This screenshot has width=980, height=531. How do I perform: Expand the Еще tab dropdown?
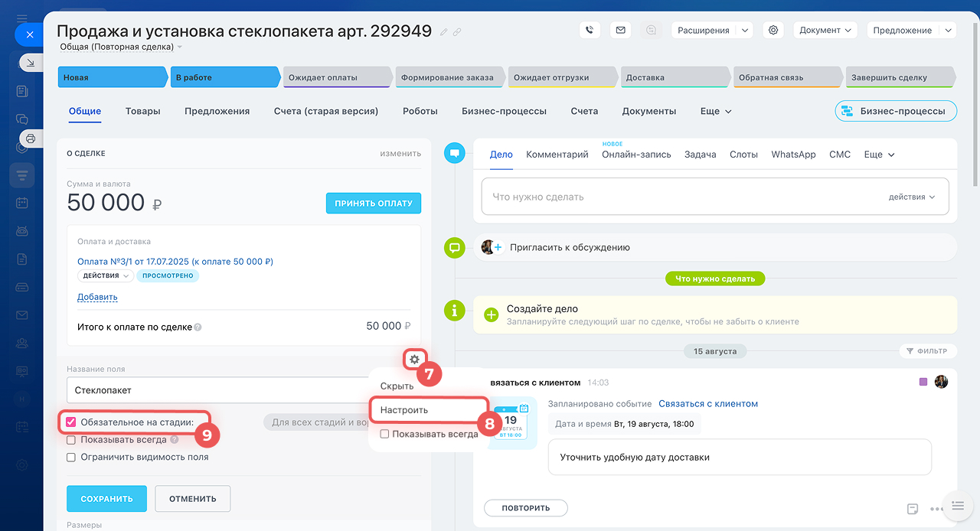coord(716,111)
